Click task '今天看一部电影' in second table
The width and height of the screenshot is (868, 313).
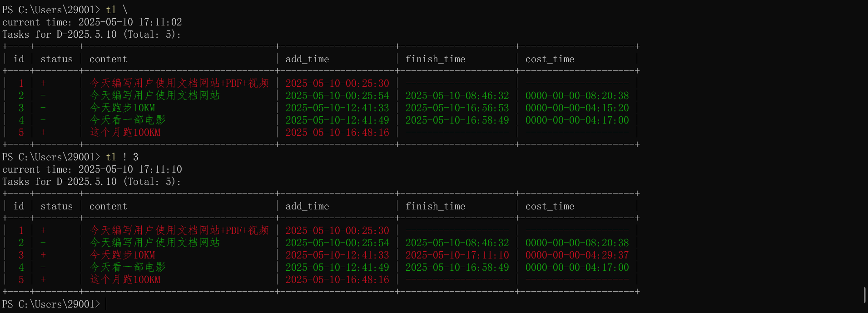tap(128, 267)
